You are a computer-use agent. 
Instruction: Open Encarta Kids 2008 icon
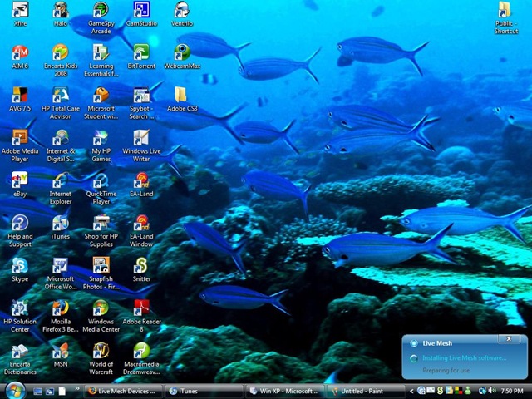coord(61,61)
